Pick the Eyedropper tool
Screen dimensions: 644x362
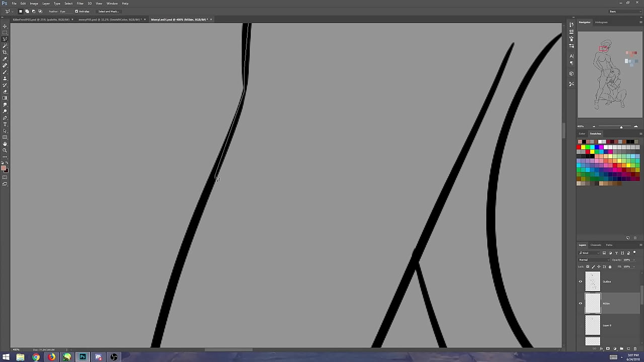point(5,59)
